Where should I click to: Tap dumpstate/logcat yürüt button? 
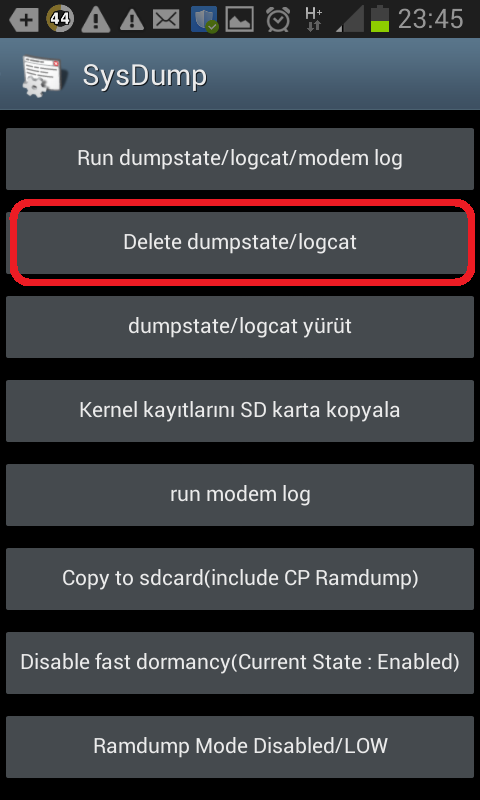[x=240, y=327]
